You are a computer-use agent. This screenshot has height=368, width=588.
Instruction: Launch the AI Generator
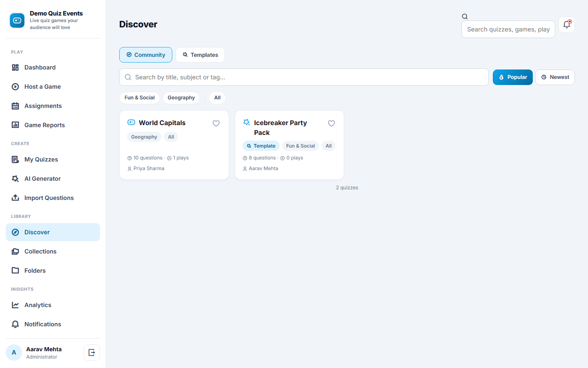(53, 179)
